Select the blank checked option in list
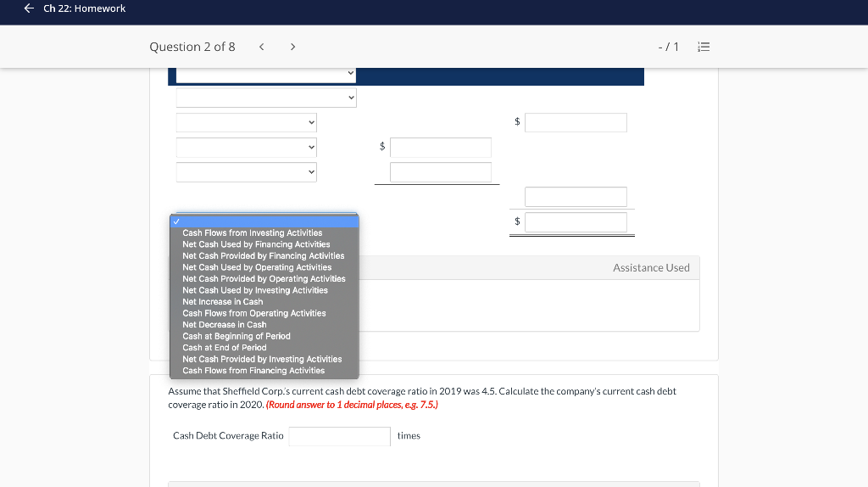The image size is (868, 487). (x=264, y=221)
